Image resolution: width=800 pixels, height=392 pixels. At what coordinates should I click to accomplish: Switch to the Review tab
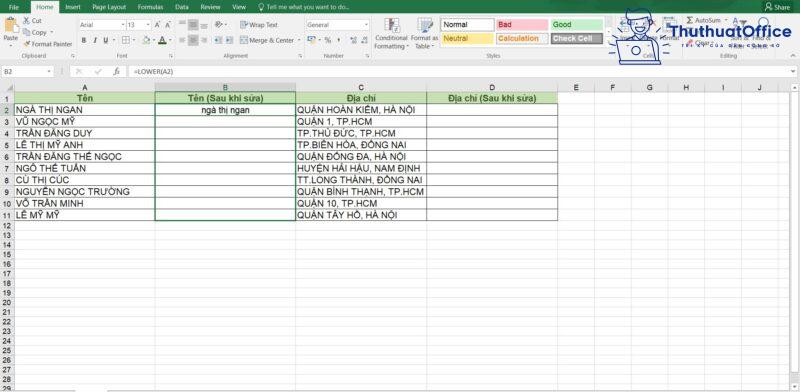[210, 7]
